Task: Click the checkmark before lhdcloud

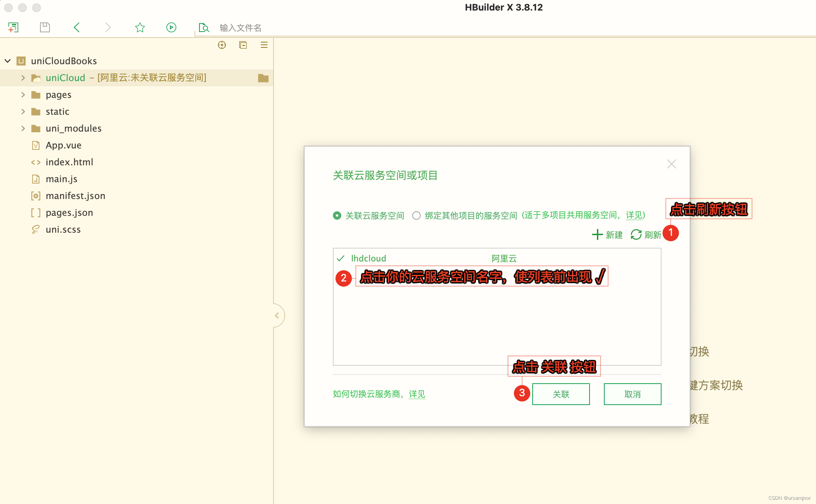Action: click(x=341, y=258)
